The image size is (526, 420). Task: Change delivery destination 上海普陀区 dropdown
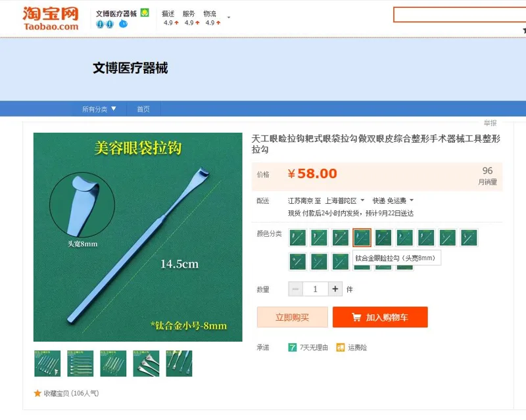click(x=345, y=200)
